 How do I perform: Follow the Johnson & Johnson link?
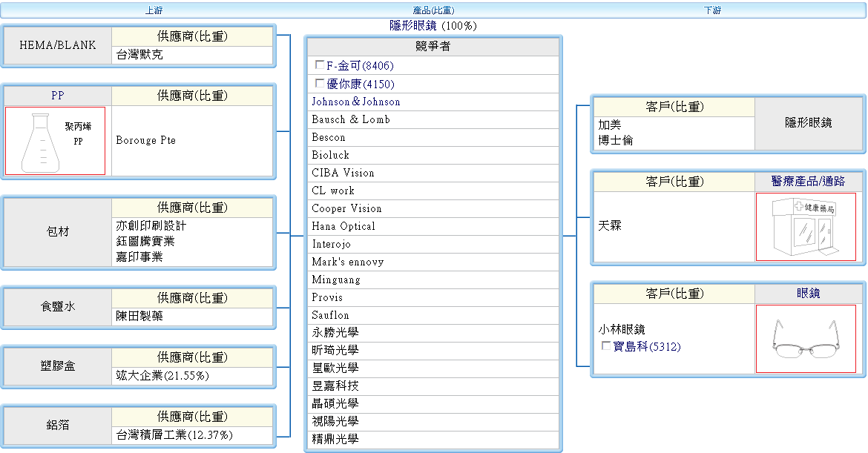tap(356, 102)
